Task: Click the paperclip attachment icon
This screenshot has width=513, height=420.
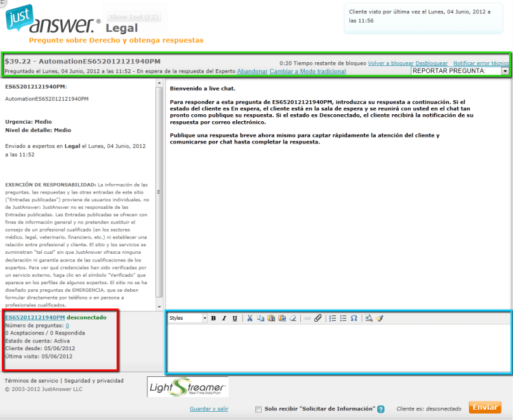Action: 318,318
